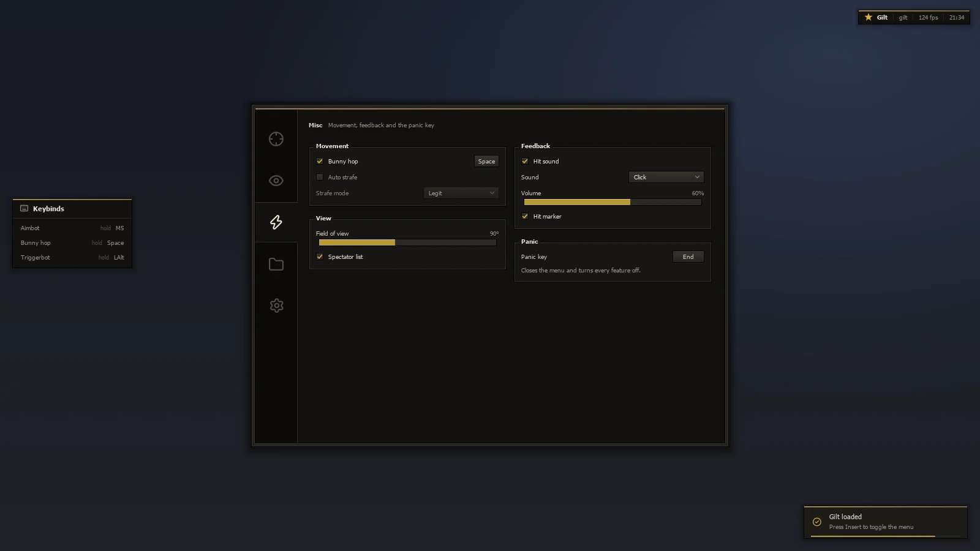
Task: Change the panic key End button
Action: pos(688,257)
